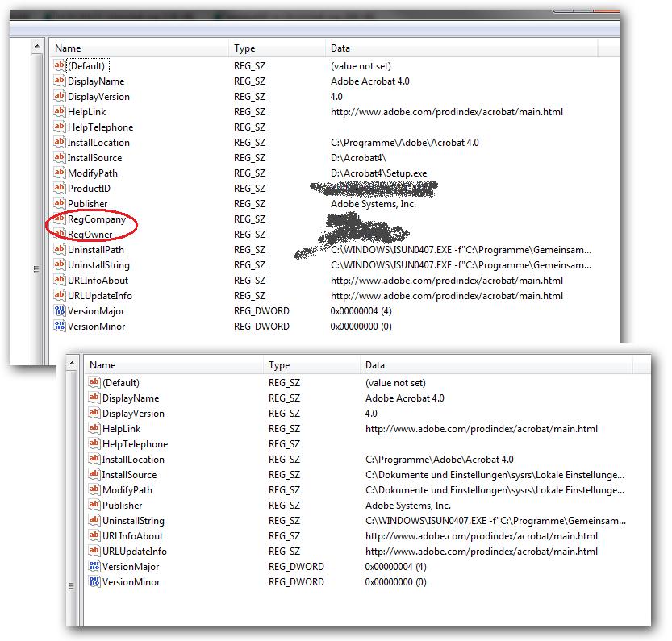
Task: Click the string icon beside Publisher in lower list
Action: click(94, 505)
